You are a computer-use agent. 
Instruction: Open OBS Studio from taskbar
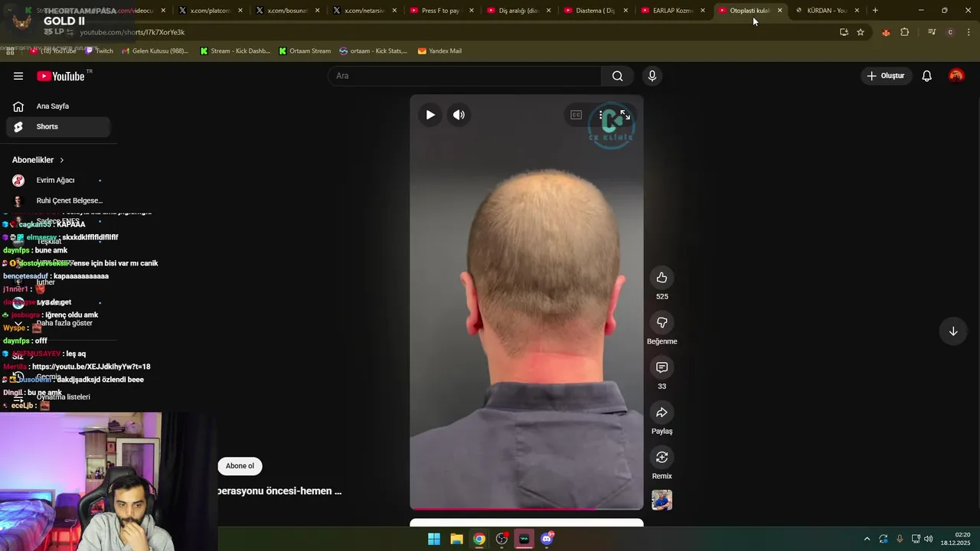click(x=501, y=539)
